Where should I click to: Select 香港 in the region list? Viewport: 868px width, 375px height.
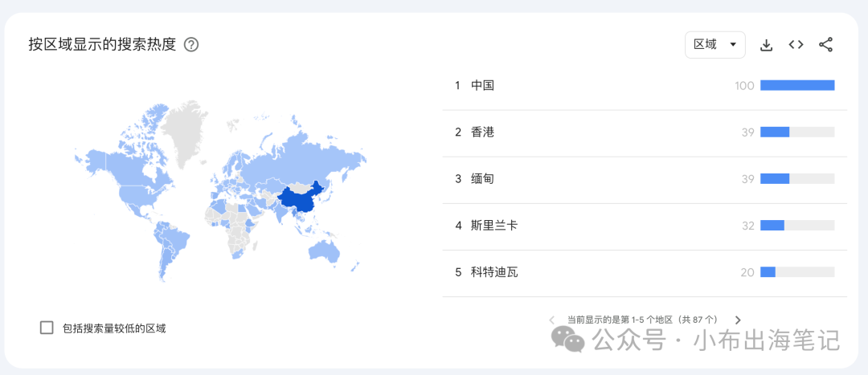pyautogui.click(x=482, y=132)
